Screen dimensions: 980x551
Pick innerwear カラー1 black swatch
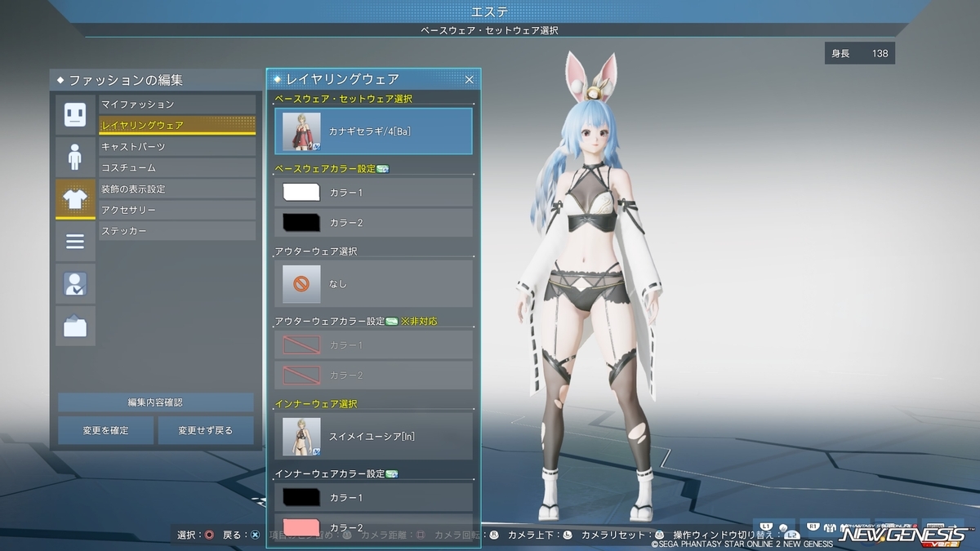tap(301, 497)
